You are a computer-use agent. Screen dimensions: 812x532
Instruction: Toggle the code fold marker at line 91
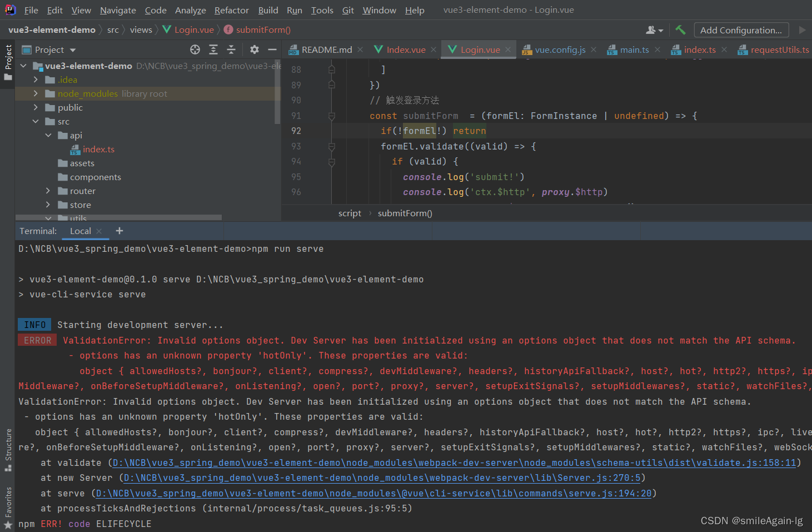point(331,116)
